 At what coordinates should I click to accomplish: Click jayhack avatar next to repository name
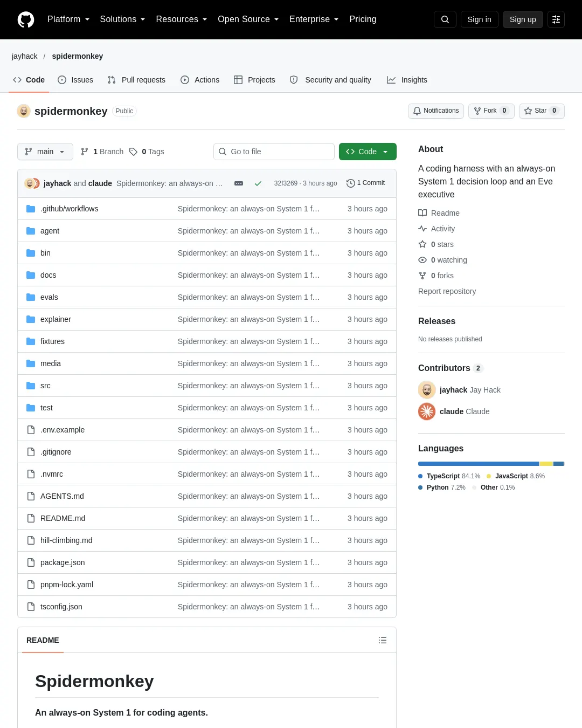pos(24,111)
